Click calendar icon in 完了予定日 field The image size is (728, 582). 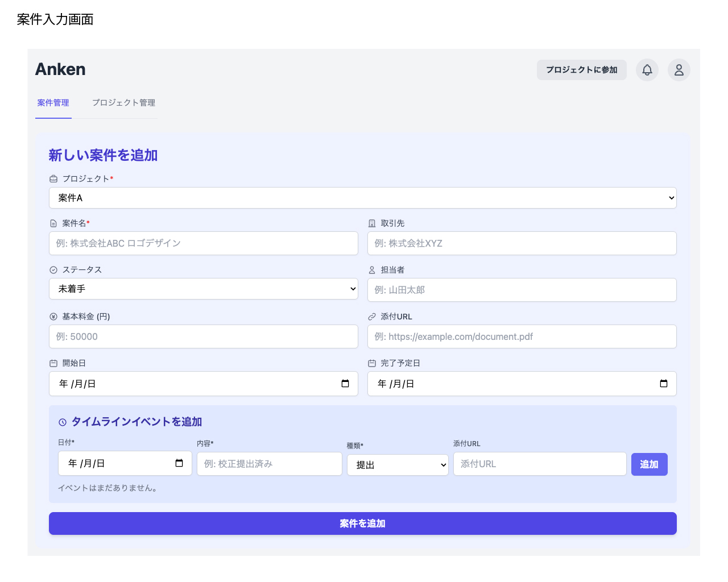(x=663, y=384)
